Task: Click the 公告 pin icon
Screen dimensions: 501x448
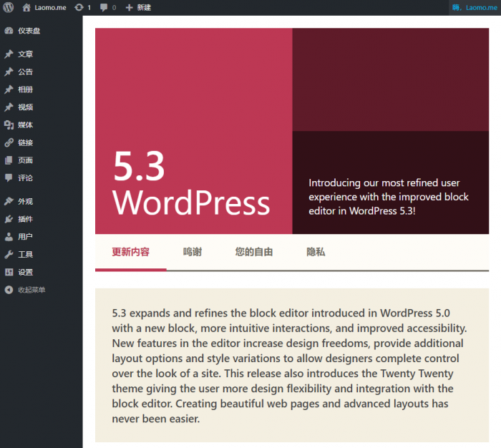Action: (x=9, y=72)
